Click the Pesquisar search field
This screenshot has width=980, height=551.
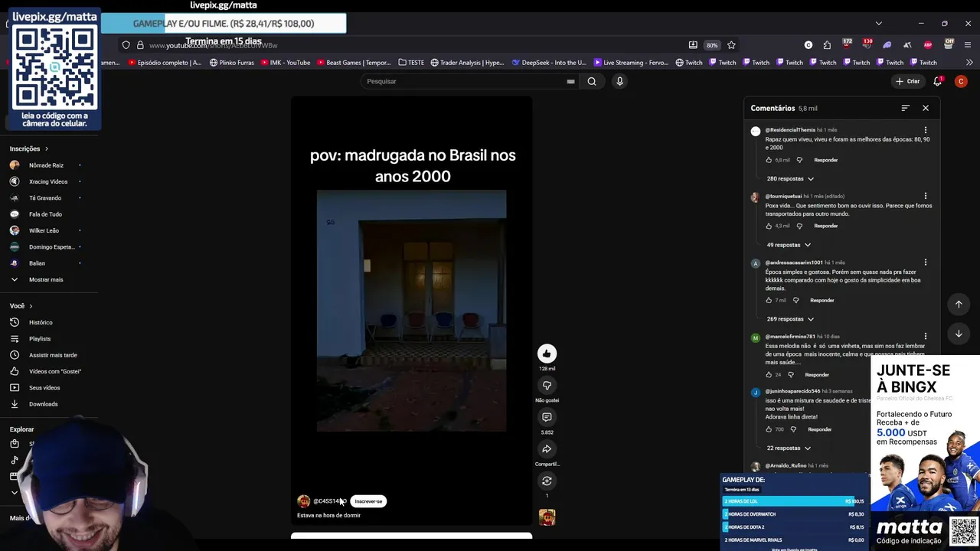click(463, 81)
